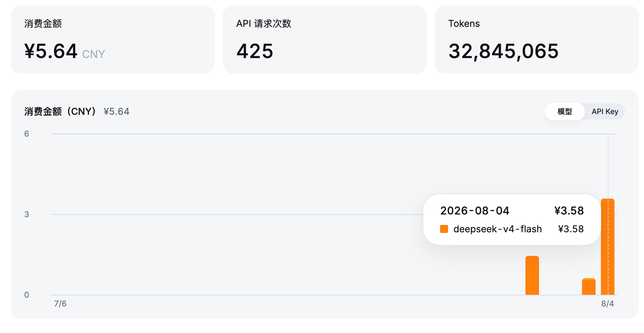Click the API 请求次数 summary card
Image resolution: width=644 pixels, height=333 pixels.
pyautogui.click(x=325, y=40)
